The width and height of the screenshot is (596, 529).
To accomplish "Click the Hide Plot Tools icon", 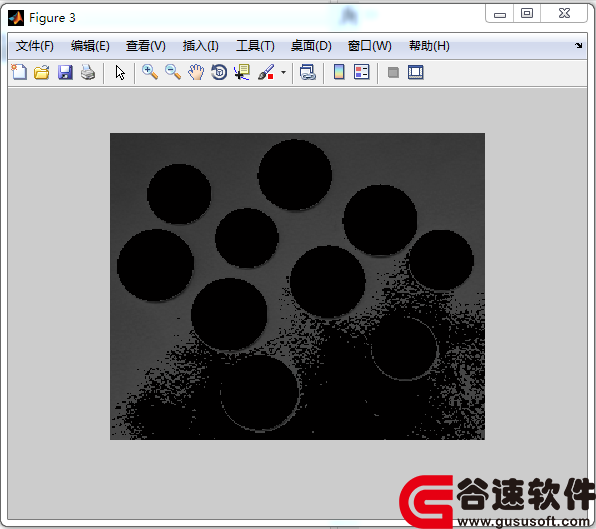I will pos(393,72).
